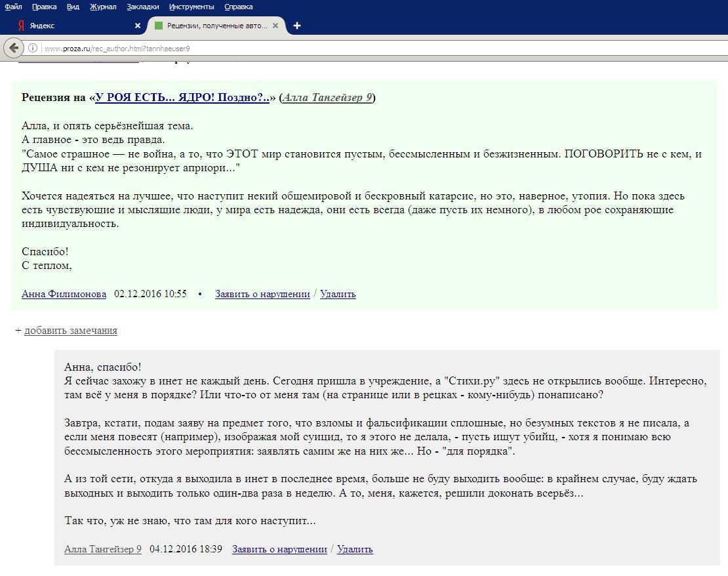
Task: Open Анна Филимонова author link
Action: click(x=64, y=294)
